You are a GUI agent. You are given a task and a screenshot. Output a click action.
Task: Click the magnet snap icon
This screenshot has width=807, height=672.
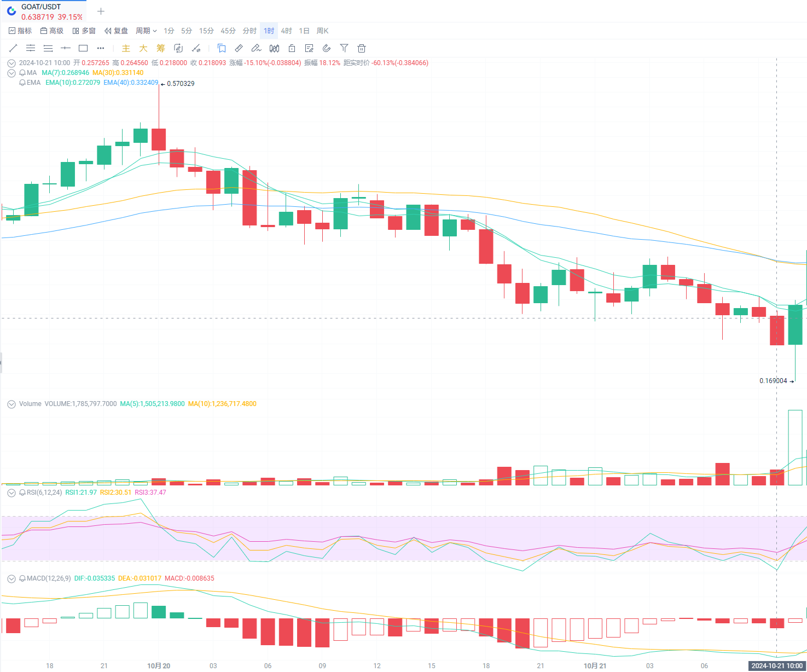pyautogui.click(x=327, y=48)
